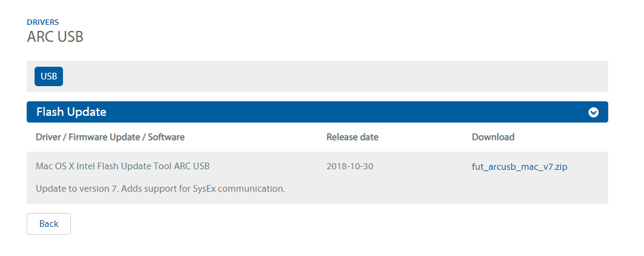This screenshot has height=256, width=644.
Task: Select Mac OS X Intel Flash Update Tool entry
Action: 123,166
